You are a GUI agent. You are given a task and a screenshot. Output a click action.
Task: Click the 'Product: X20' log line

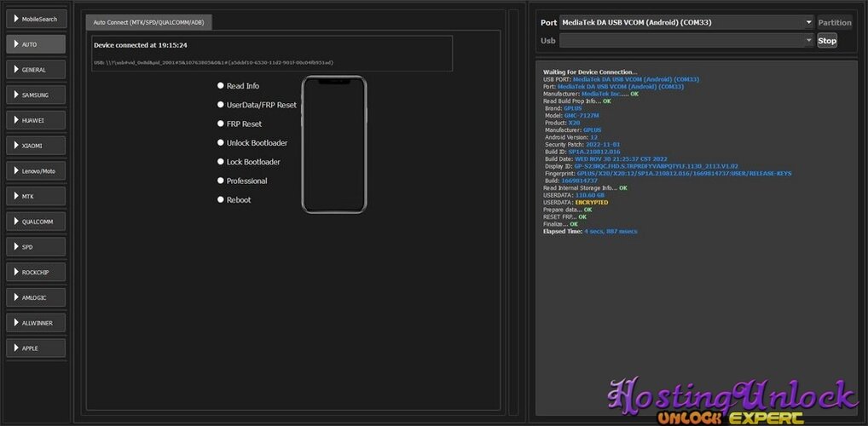point(563,123)
